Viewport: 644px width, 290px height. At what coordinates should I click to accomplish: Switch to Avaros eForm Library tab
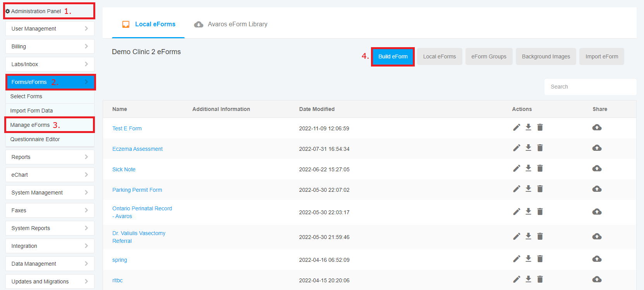(231, 24)
